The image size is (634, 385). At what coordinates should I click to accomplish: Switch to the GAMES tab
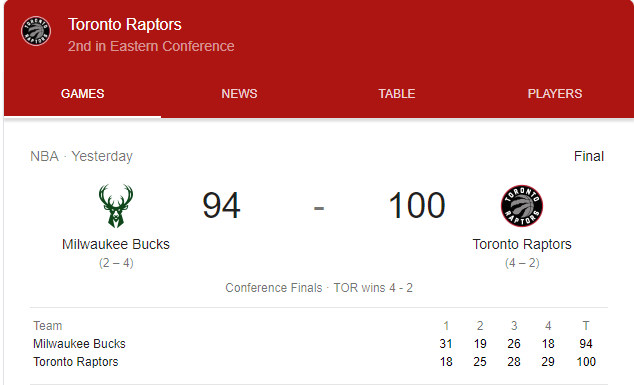[x=82, y=94]
